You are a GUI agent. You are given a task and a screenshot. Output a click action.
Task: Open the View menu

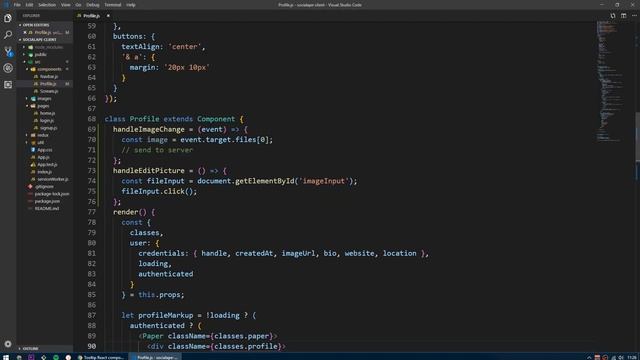click(65, 5)
